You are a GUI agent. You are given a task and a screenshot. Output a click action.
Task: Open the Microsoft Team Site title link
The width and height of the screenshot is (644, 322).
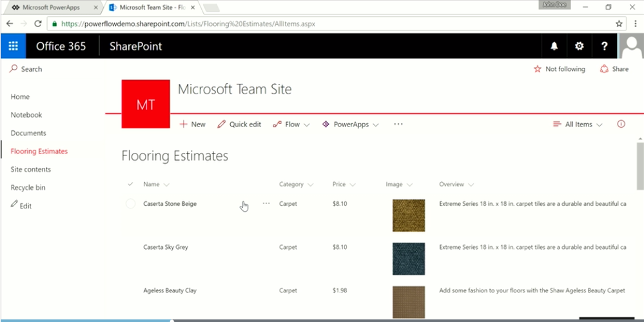235,89
